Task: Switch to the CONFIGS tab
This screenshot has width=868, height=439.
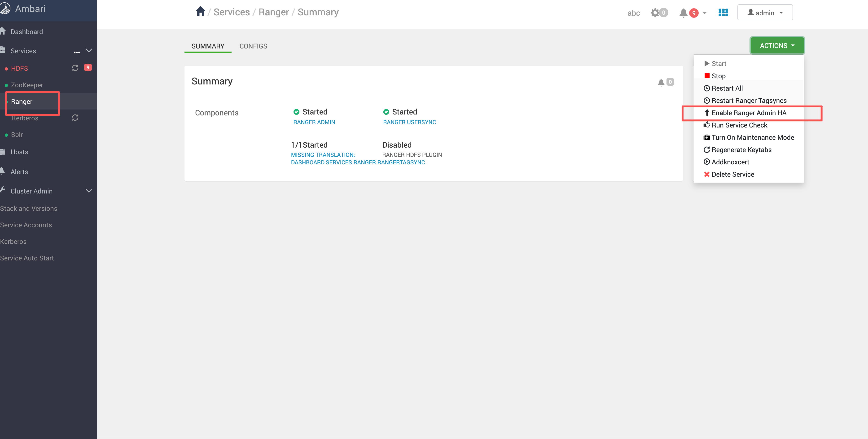Action: pos(253,46)
